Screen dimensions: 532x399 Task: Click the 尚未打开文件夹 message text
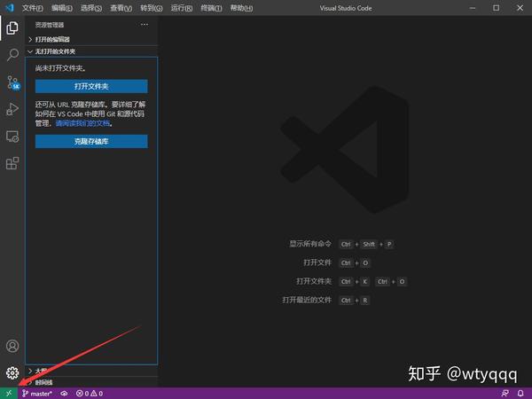pos(60,68)
